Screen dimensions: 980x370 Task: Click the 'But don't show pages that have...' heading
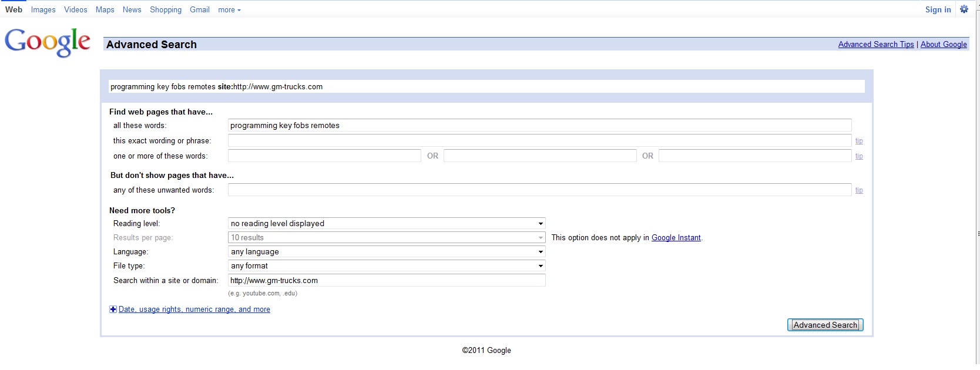(172, 175)
